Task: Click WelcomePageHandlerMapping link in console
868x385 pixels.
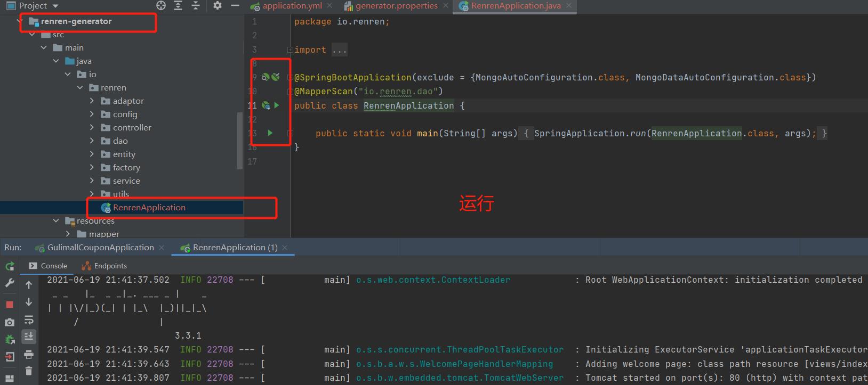Action: 454,364
